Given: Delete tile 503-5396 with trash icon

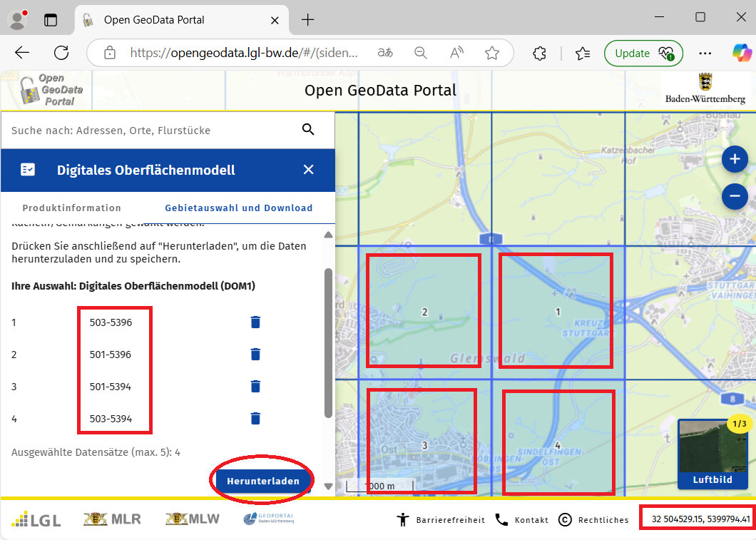Looking at the screenshot, I should pos(255,322).
